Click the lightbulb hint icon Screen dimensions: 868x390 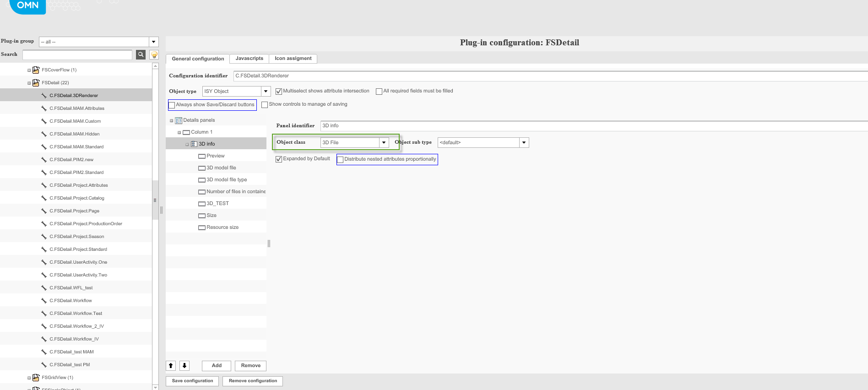point(154,54)
